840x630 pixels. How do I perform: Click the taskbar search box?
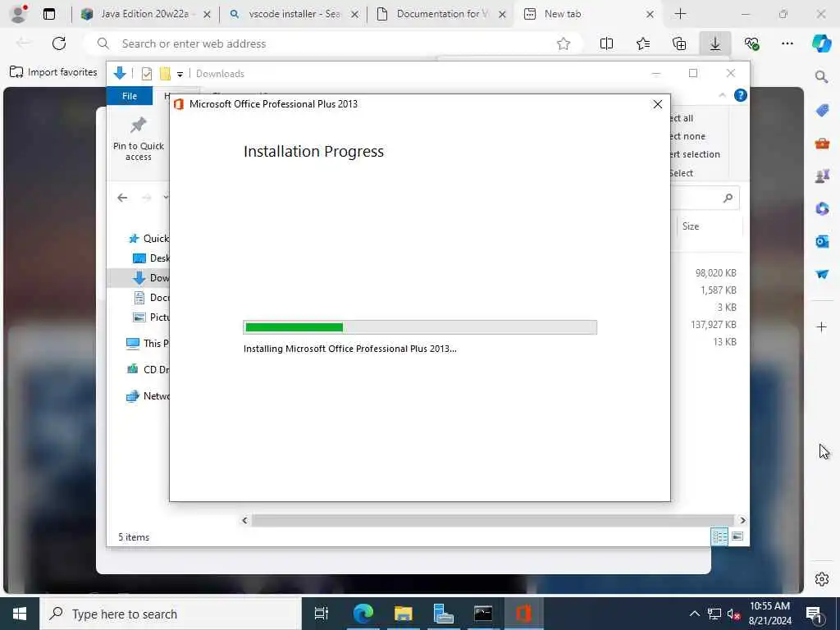coord(171,614)
